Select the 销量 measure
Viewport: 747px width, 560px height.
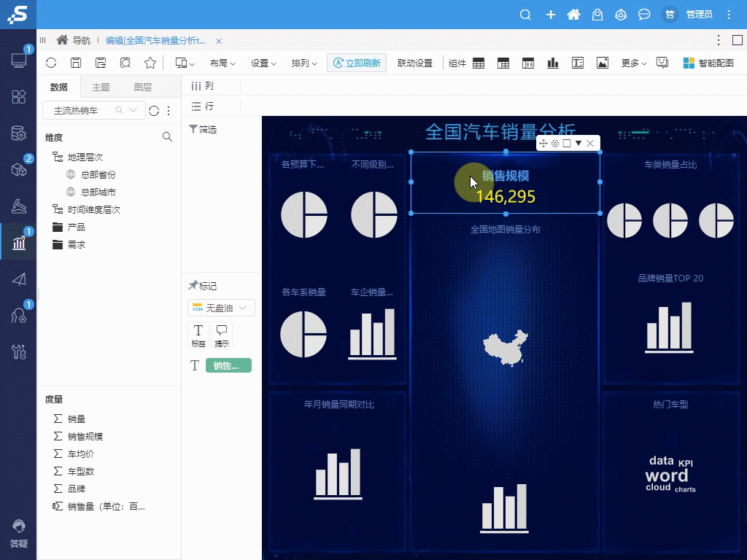[x=76, y=419]
